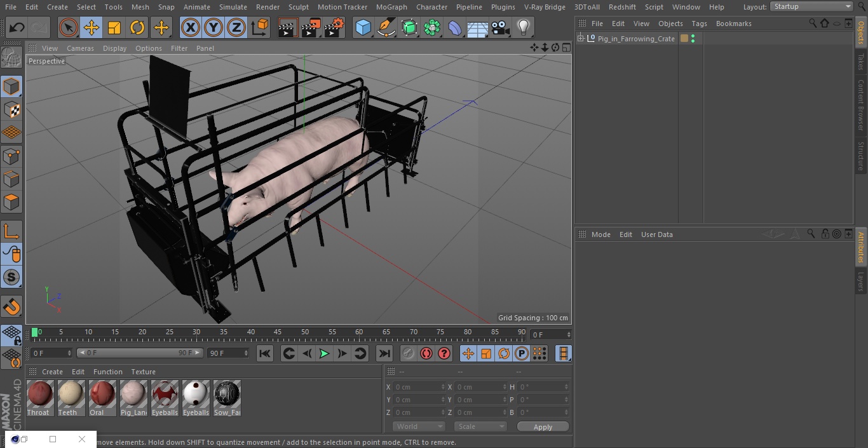Go to start of animation
The image size is (868, 448).
point(265,353)
